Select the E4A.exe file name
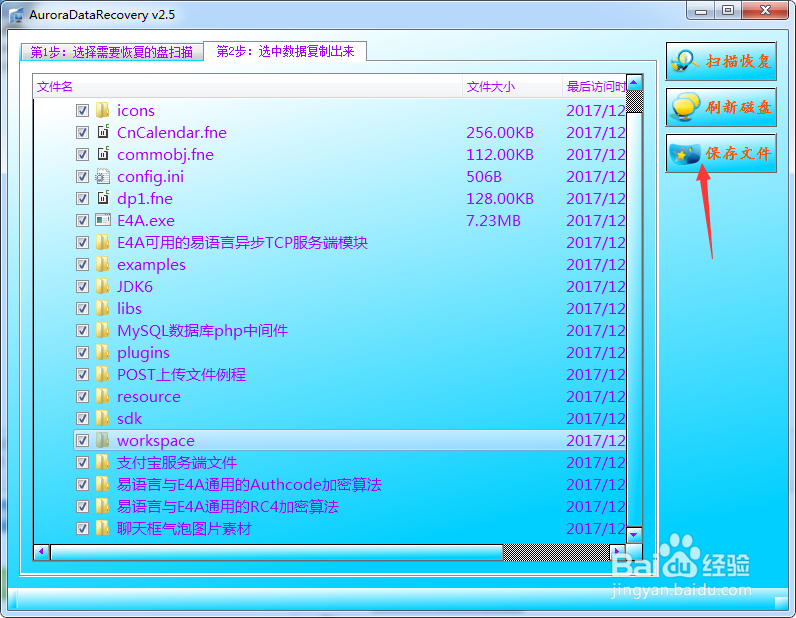This screenshot has width=796, height=618. pyautogui.click(x=146, y=220)
